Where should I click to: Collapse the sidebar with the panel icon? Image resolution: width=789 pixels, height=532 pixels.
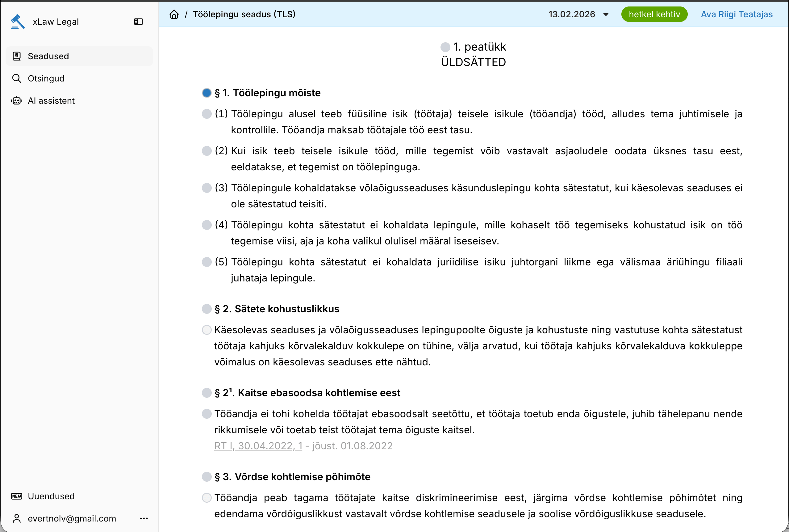[138, 22]
